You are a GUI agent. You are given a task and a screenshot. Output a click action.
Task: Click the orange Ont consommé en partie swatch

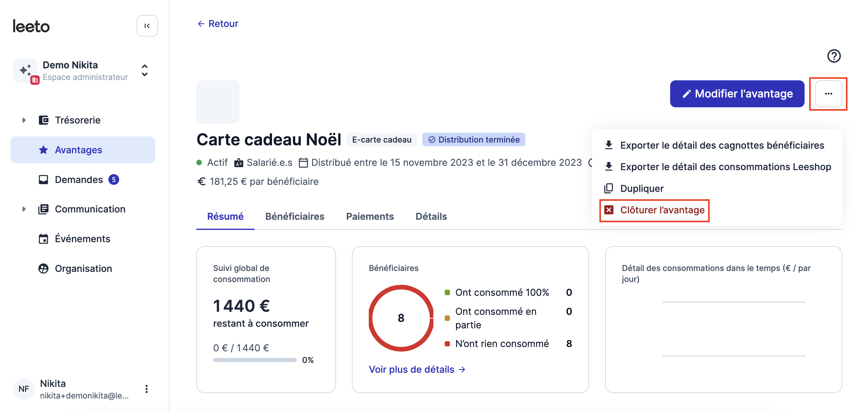pyautogui.click(x=447, y=318)
